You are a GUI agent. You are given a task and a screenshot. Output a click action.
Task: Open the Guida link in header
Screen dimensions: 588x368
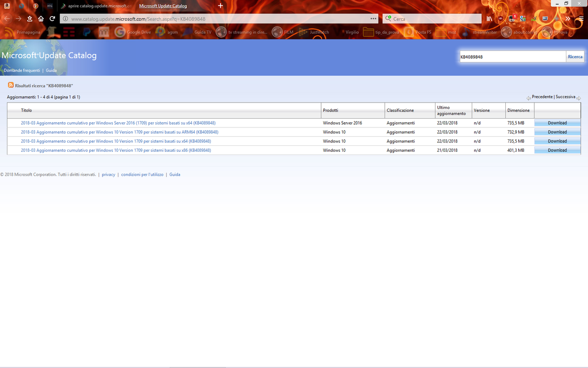click(51, 70)
